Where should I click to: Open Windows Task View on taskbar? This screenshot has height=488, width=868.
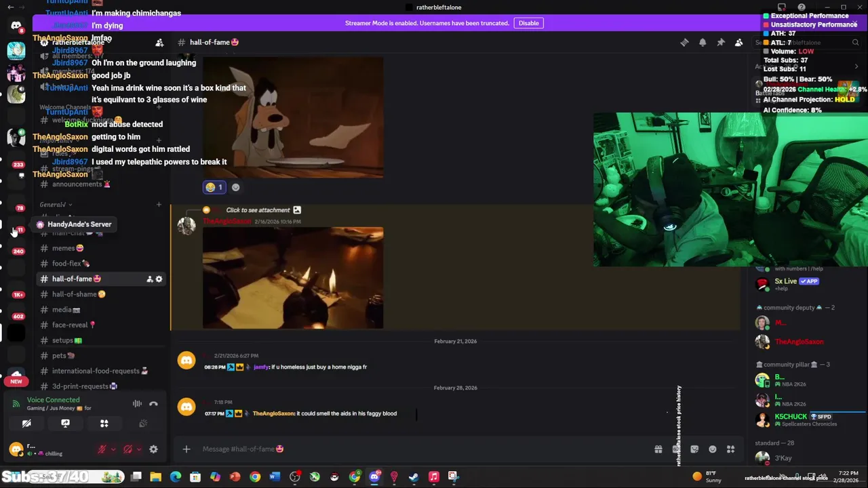point(136,476)
